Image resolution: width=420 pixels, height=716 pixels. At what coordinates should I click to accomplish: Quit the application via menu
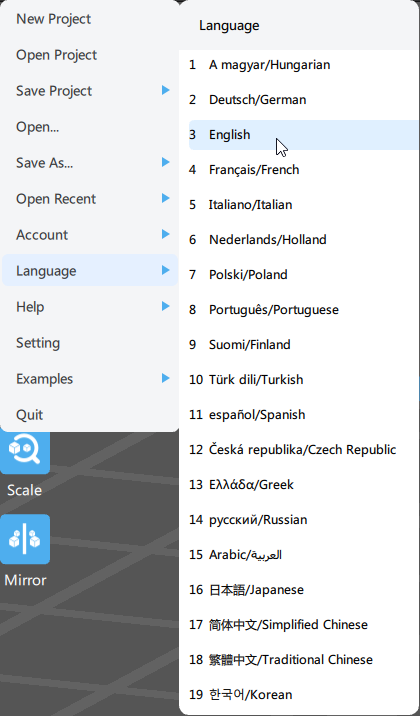coord(90,415)
